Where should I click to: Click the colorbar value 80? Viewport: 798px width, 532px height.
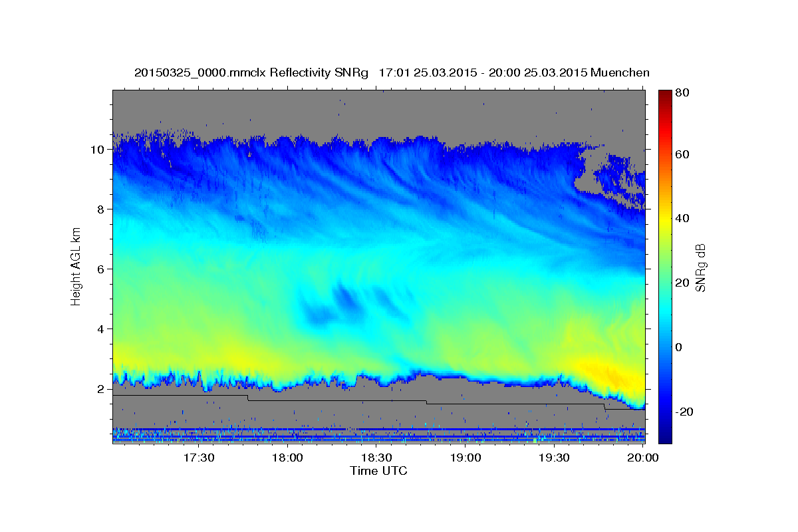682,93
